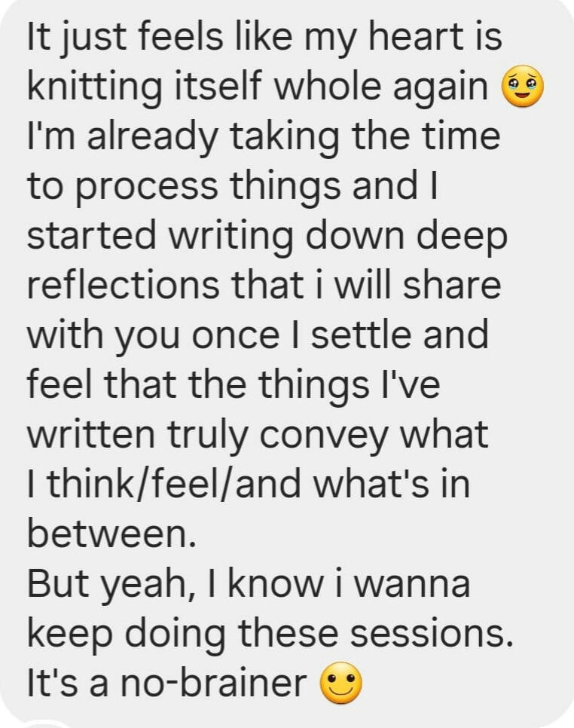This screenshot has height=728, width=574.
Task: Click the word "started" in the message
Action: (90, 237)
